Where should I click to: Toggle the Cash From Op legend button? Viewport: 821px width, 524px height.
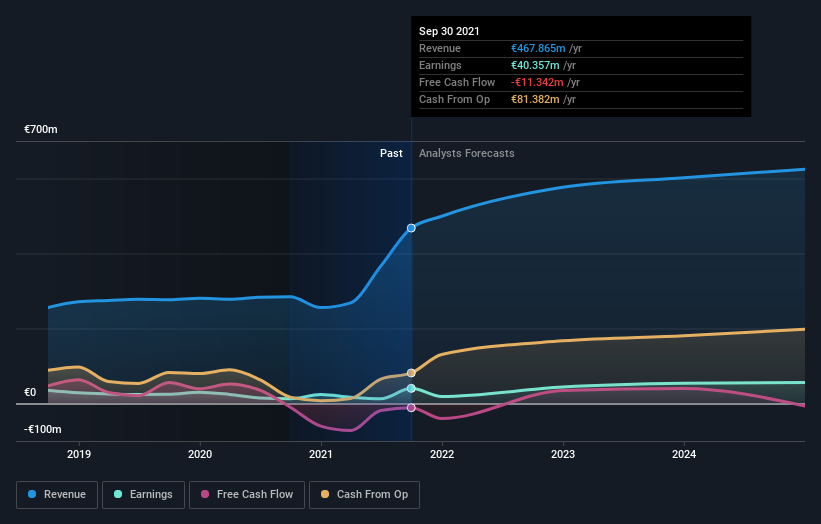click(x=364, y=495)
